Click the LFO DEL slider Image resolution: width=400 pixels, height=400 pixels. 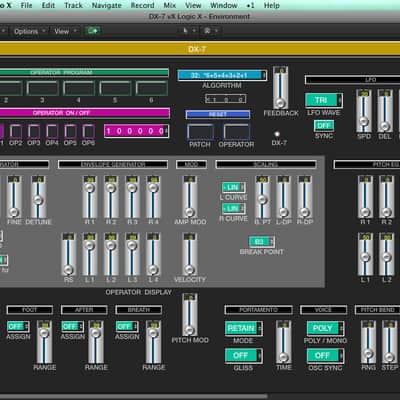pos(385,111)
